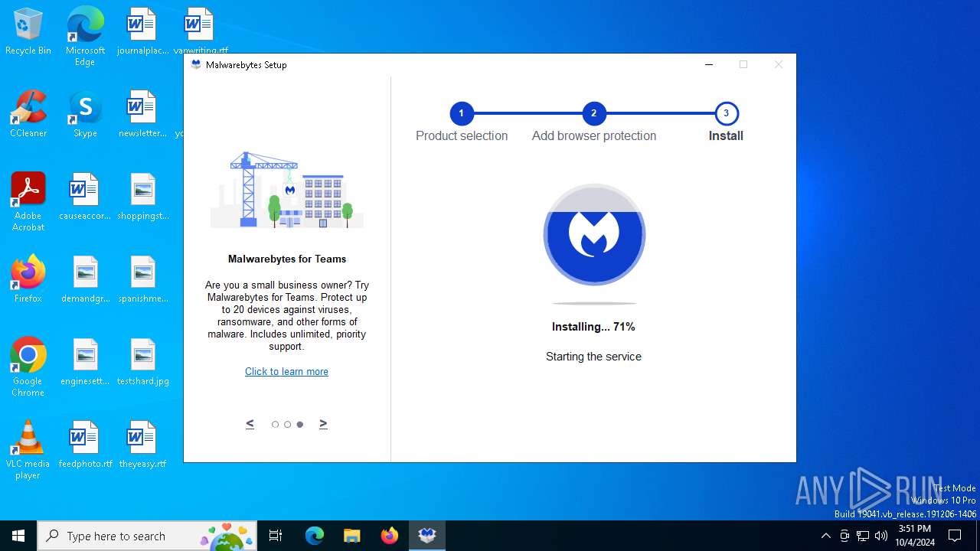The image size is (980, 551).
Task: Select second slide indicator dot
Action: 288,424
